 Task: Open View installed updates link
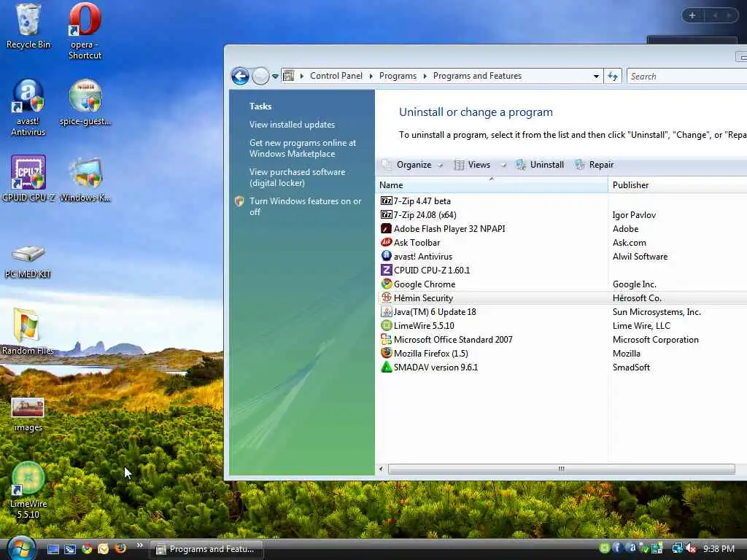(292, 124)
